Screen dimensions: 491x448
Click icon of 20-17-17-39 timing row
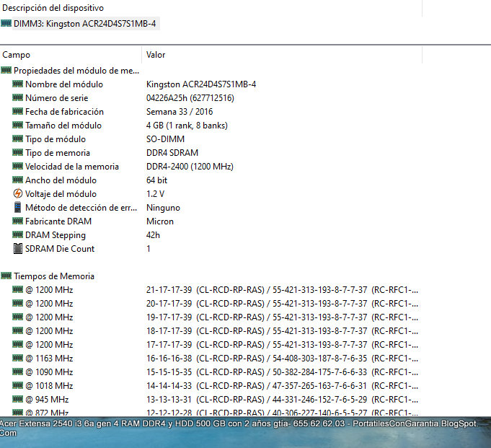pos(17,303)
